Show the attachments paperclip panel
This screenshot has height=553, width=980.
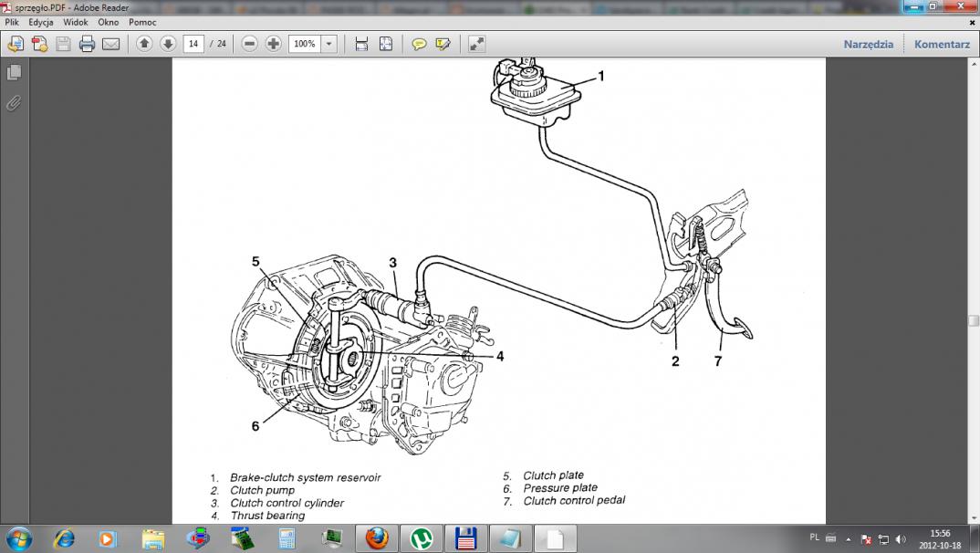tap(14, 103)
